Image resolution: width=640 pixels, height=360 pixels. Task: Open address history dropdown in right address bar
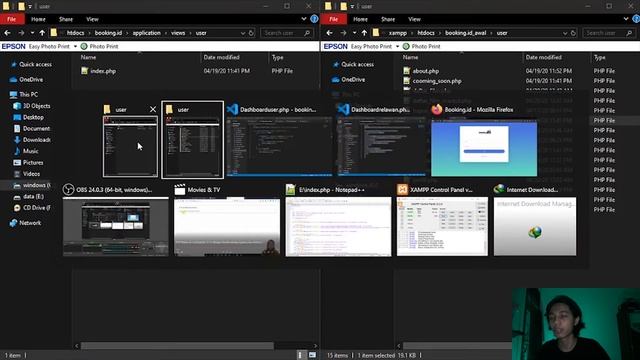coord(565,33)
